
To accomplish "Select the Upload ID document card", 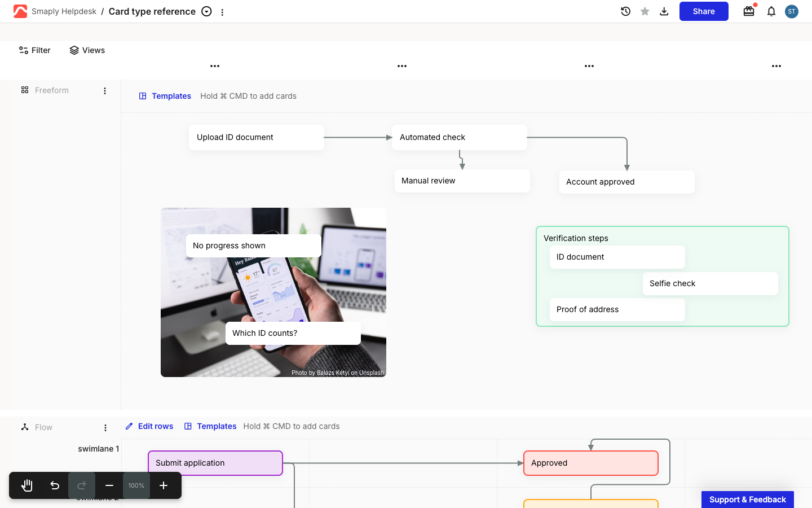I will [x=257, y=137].
